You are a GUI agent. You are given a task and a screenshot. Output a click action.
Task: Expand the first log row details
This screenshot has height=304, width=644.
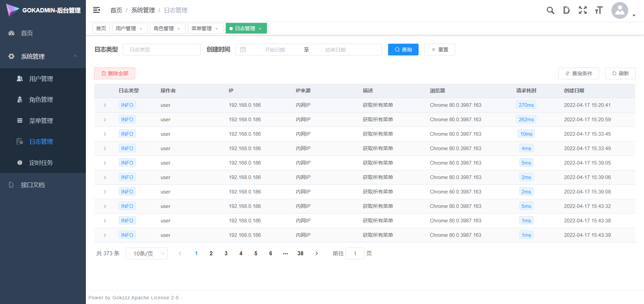[105, 105]
